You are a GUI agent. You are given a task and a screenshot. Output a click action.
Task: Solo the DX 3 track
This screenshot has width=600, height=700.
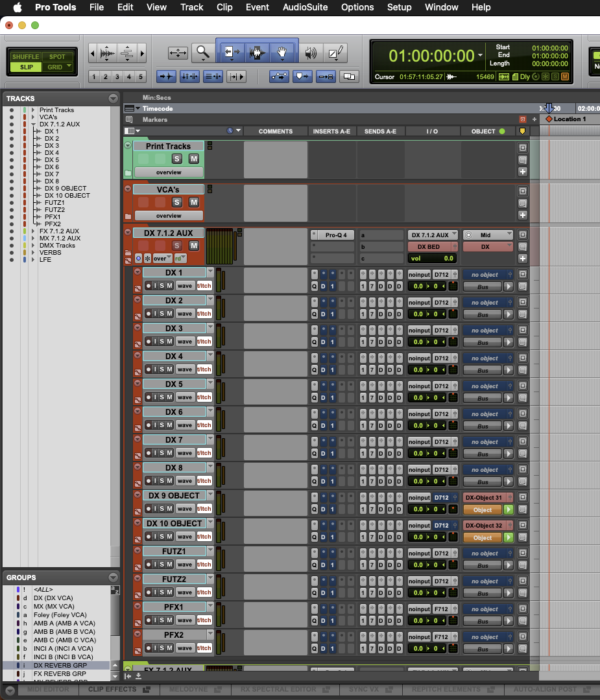click(162, 342)
